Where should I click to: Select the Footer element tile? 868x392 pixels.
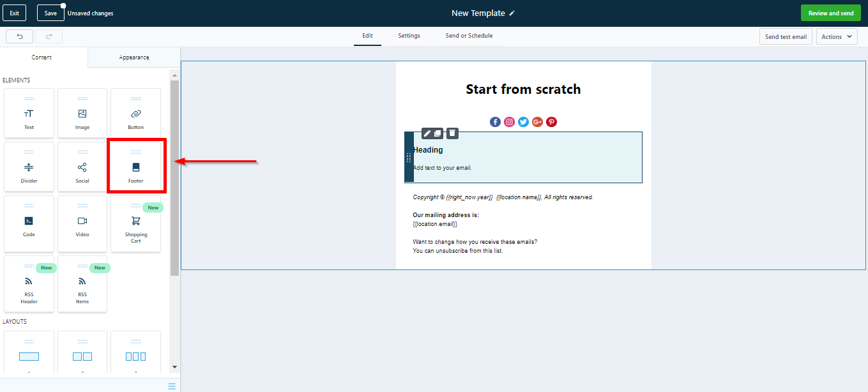click(x=135, y=167)
